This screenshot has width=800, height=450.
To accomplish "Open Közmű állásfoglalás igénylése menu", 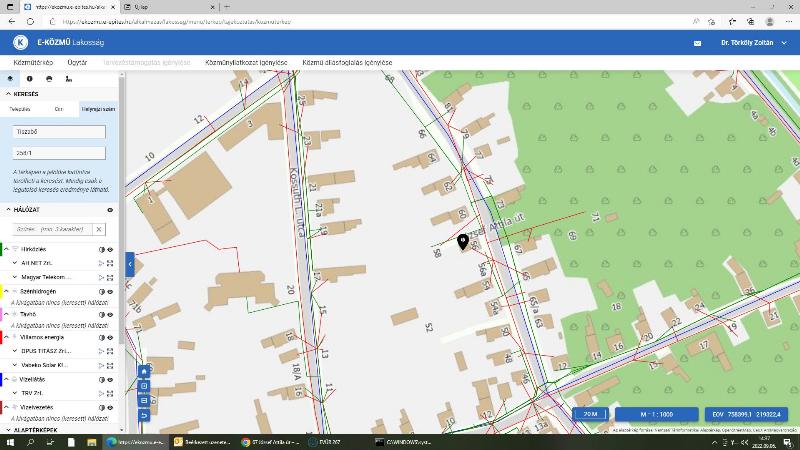I will (347, 63).
